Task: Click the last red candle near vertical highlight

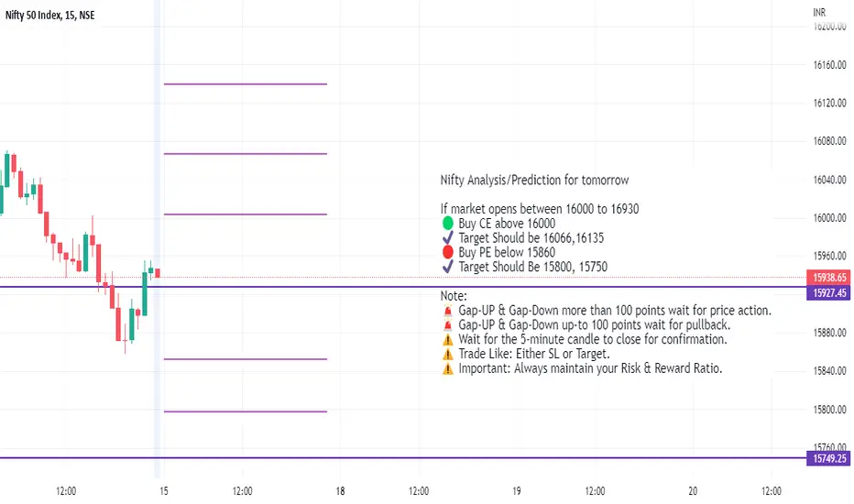Action: [158, 273]
